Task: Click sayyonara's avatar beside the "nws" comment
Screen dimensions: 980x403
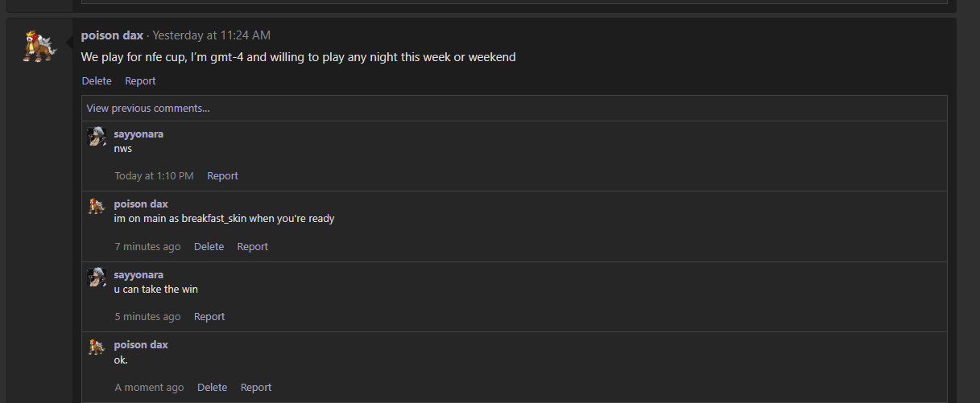Action: [97, 137]
